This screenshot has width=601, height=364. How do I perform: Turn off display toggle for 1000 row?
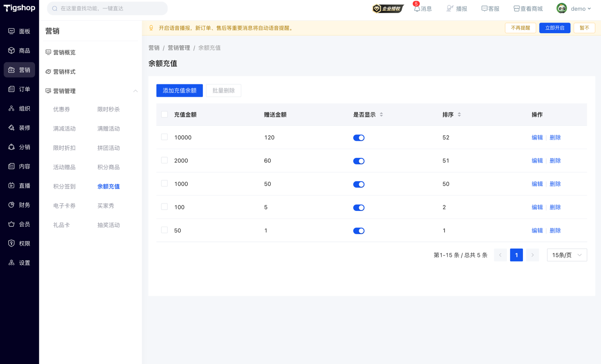pyautogui.click(x=359, y=184)
